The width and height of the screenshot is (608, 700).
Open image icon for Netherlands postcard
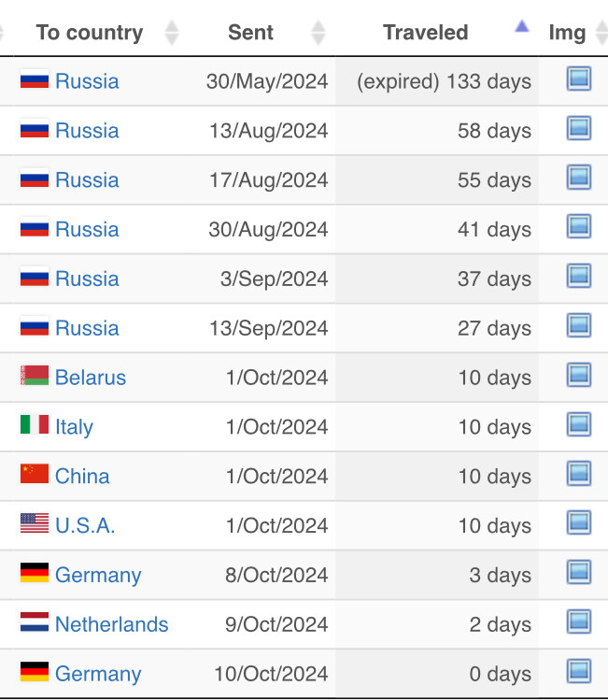[579, 622]
